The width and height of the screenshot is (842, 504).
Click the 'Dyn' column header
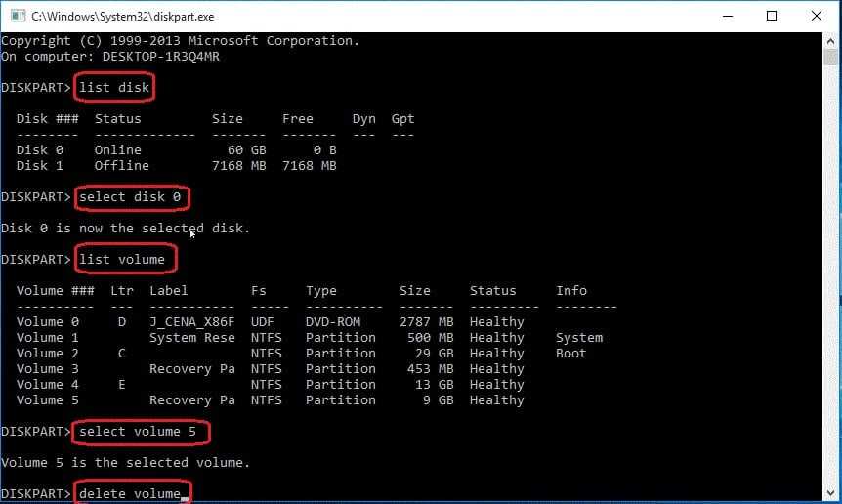363,118
